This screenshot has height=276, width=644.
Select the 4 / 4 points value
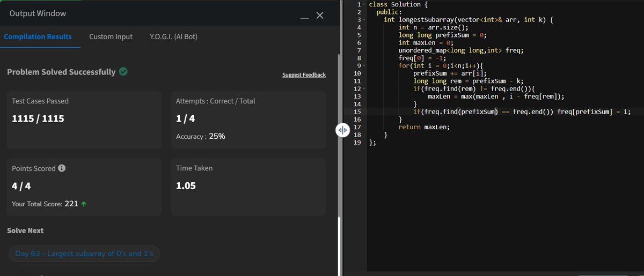click(x=21, y=186)
